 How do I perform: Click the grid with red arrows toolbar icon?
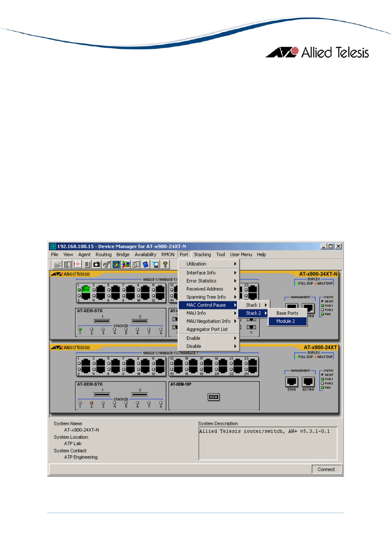[x=77, y=265]
